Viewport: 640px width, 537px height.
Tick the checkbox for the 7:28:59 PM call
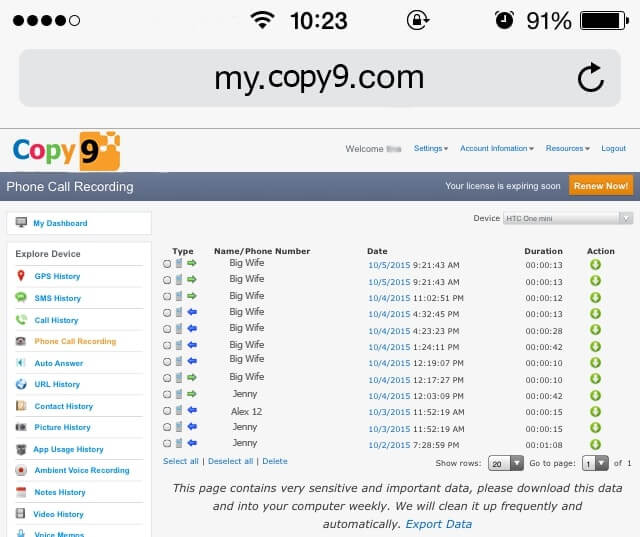pyautogui.click(x=167, y=443)
